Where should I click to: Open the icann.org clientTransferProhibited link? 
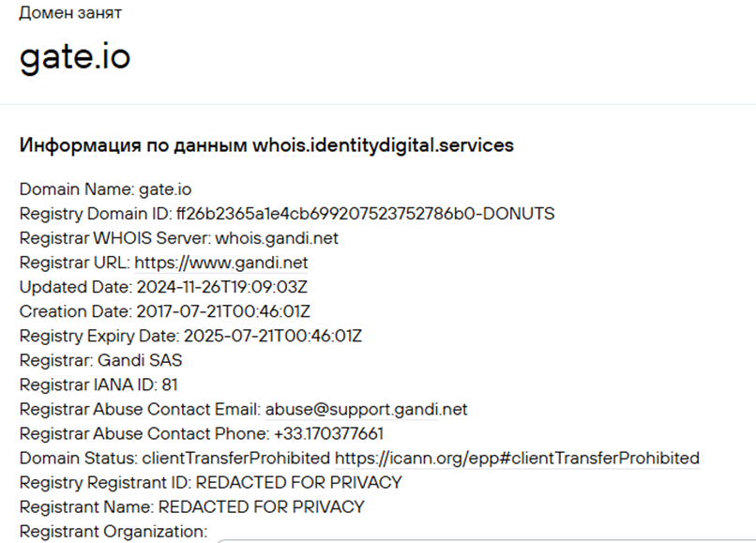coord(517,459)
